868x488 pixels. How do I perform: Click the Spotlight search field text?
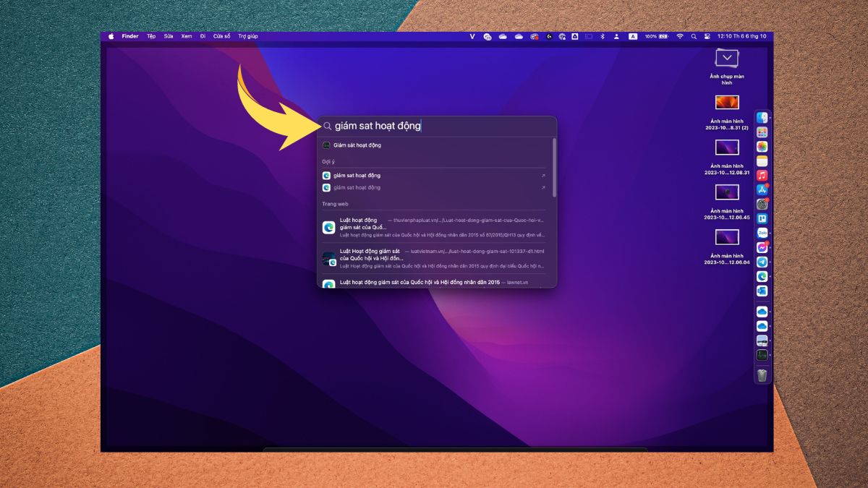(378, 126)
